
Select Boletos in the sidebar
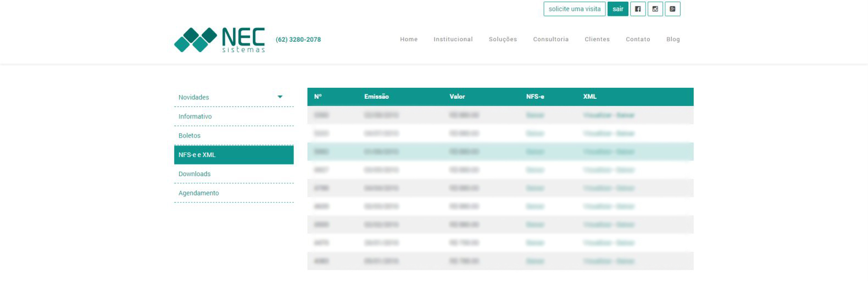click(190, 136)
